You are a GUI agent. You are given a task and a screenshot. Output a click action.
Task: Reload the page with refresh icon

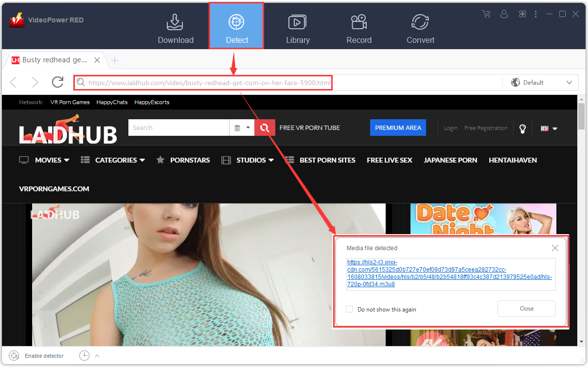[x=57, y=82]
